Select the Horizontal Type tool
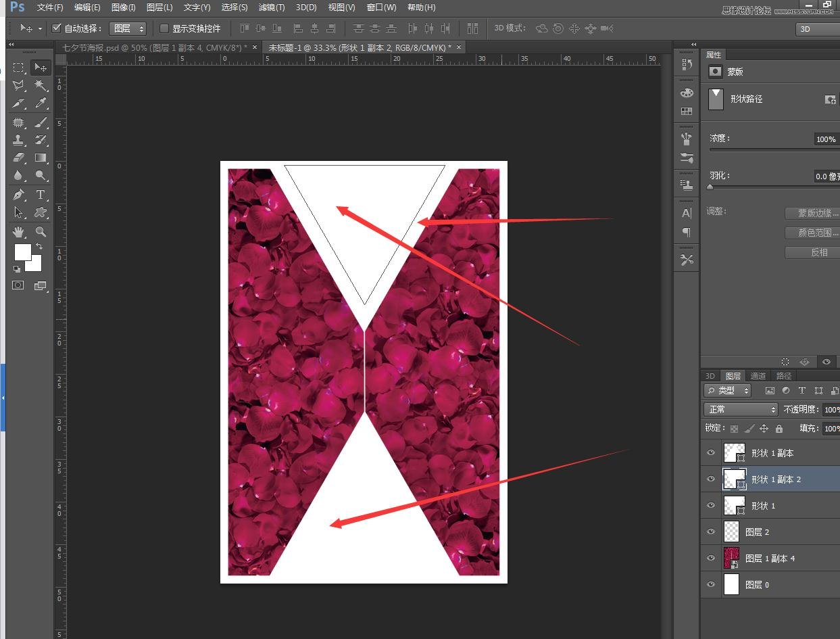The height and width of the screenshot is (639, 840). (41, 195)
